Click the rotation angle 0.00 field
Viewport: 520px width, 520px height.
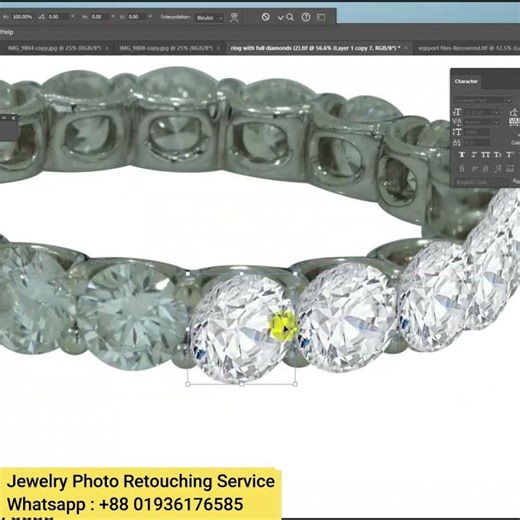[x=58, y=16]
